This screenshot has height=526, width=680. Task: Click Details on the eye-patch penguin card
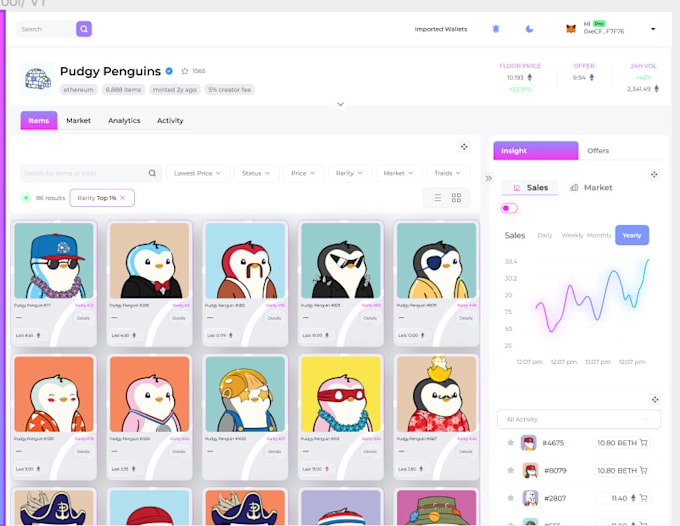coord(465,318)
